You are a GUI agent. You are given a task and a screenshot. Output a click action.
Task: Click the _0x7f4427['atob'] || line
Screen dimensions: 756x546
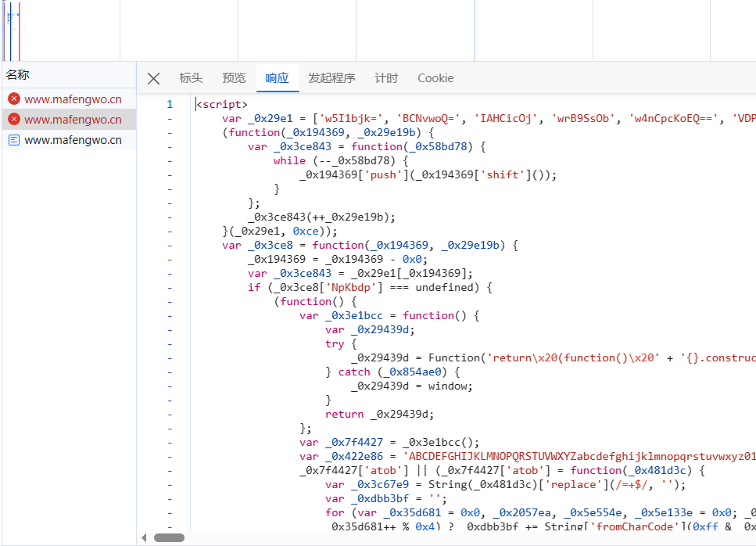[502, 470]
